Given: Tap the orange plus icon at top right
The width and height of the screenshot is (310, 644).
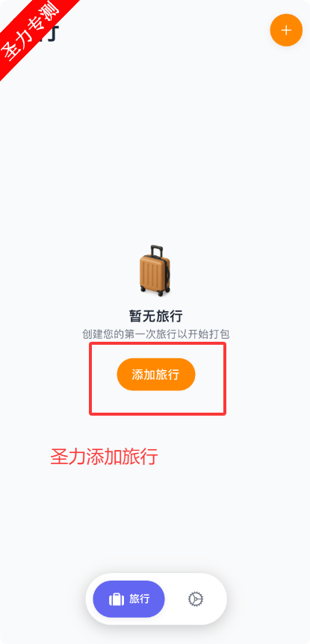Looking at the screenshot, I should 286,30.
